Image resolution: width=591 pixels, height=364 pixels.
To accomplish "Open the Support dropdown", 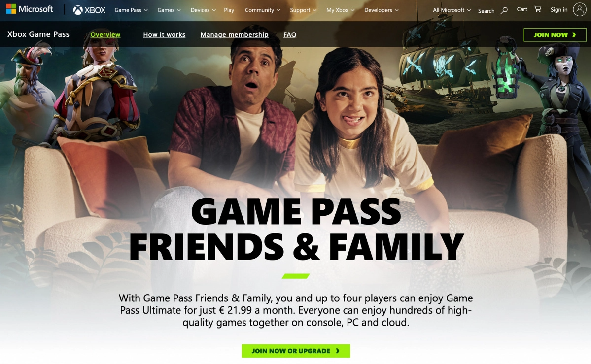I will [304, 10].
